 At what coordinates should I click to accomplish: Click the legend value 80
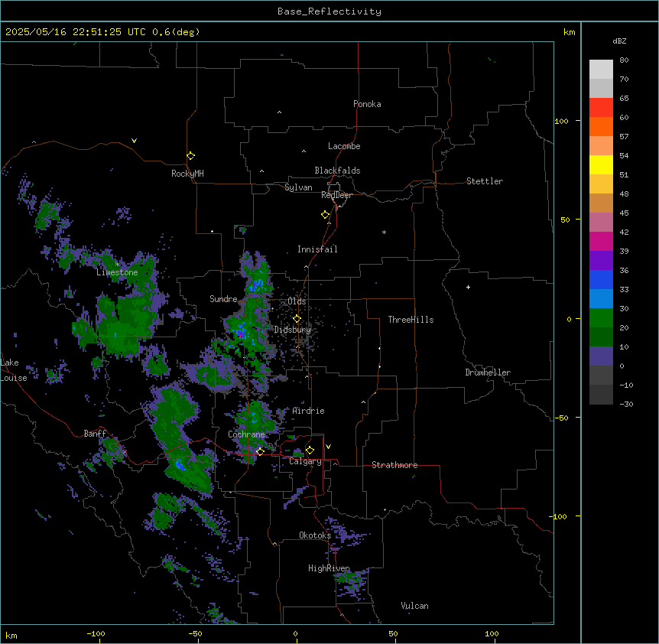click(624, 60)
